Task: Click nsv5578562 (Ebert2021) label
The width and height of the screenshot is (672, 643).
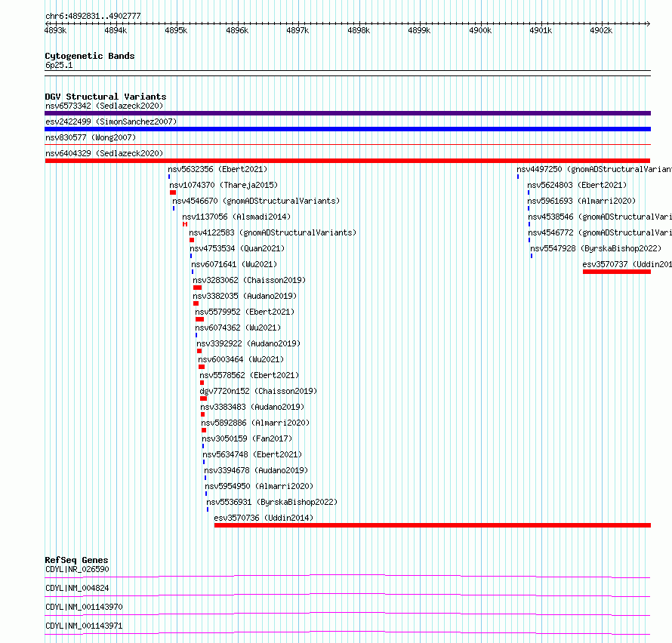Action: (249, 375)
